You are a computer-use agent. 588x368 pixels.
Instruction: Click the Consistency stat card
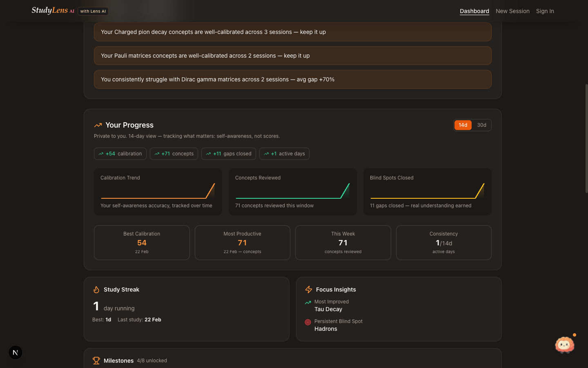(x=444, y=242)
